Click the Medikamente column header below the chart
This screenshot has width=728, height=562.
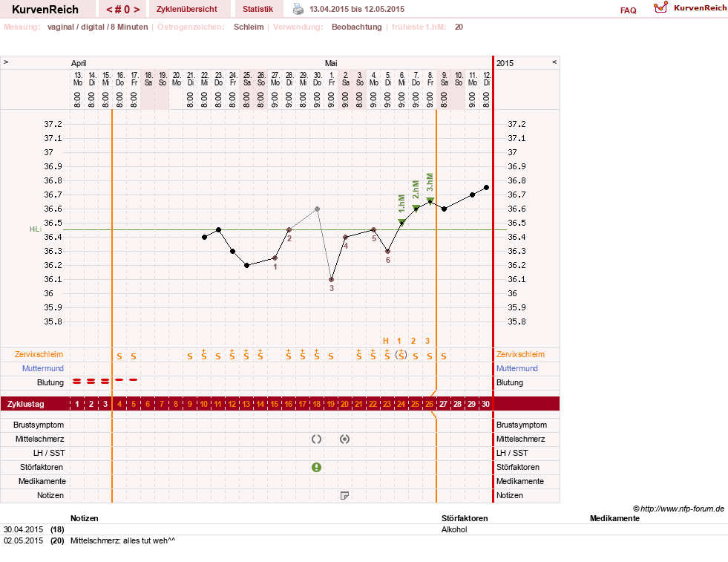pos(614,518)
